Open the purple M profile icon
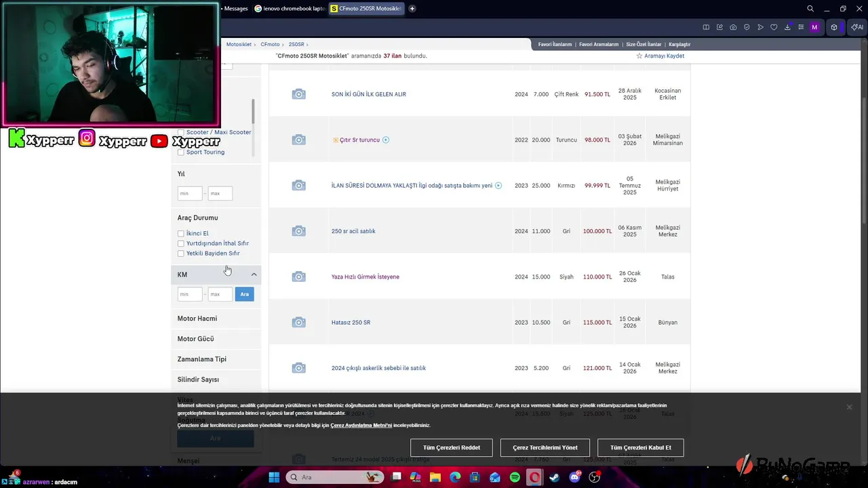Screen dimensions: 868x488 (814, 27)
